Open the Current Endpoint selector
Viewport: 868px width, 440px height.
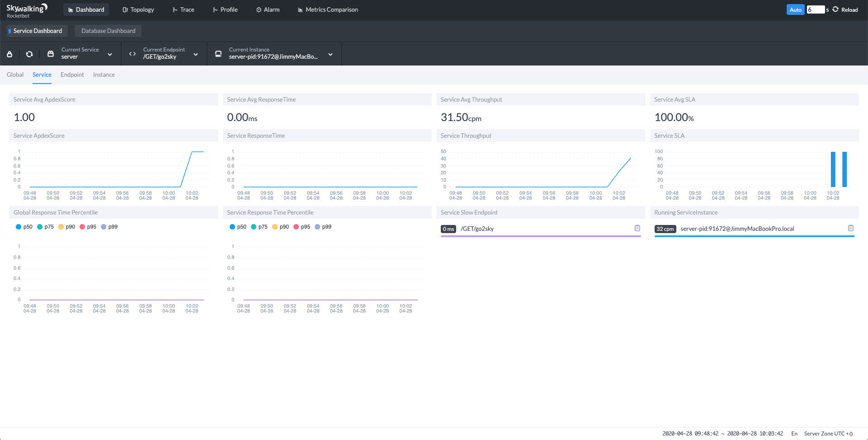[x=195, y=54]
